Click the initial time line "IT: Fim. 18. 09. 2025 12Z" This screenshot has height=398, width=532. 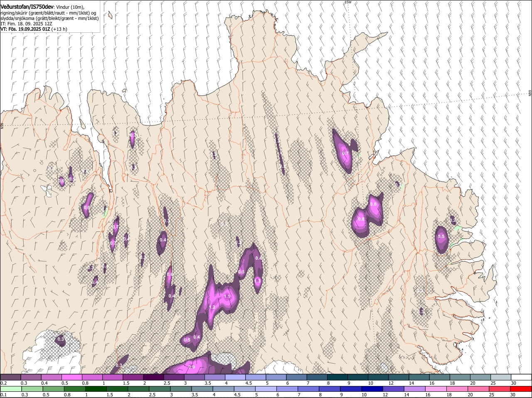26,24
